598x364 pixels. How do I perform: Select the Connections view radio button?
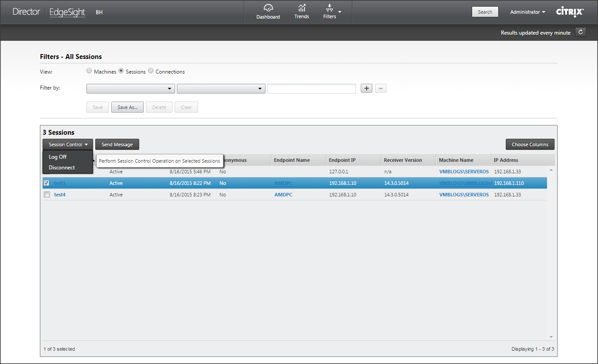[x=151, y=71]
